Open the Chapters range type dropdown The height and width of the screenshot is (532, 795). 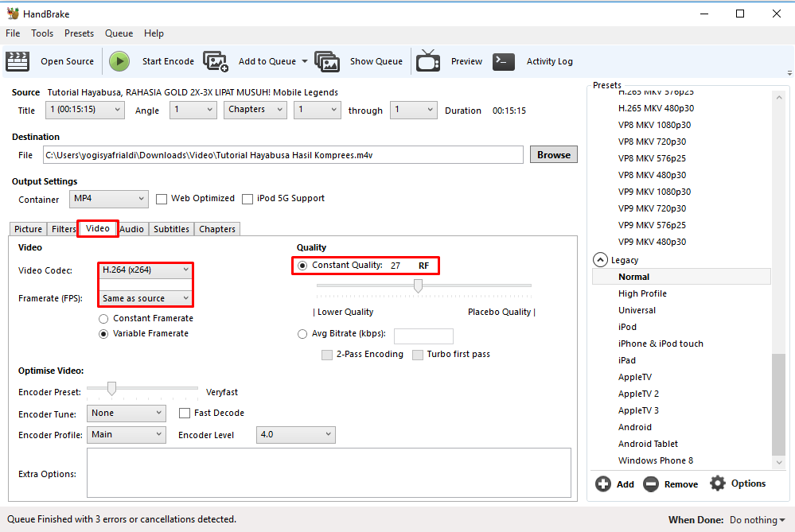pos(255,110)
